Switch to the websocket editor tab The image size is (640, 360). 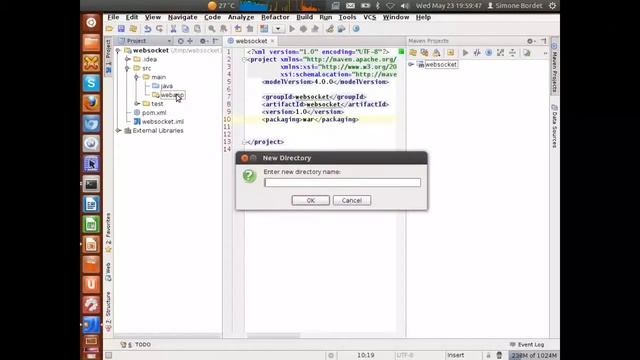tap(251, 41)
